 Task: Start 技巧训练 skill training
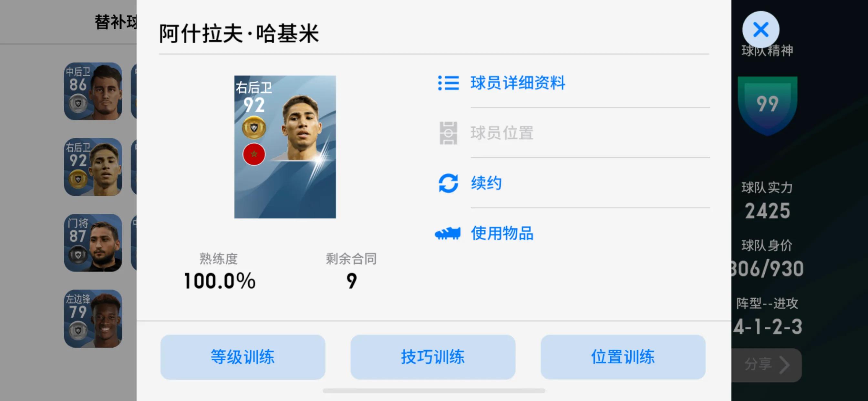click(433, 357)
